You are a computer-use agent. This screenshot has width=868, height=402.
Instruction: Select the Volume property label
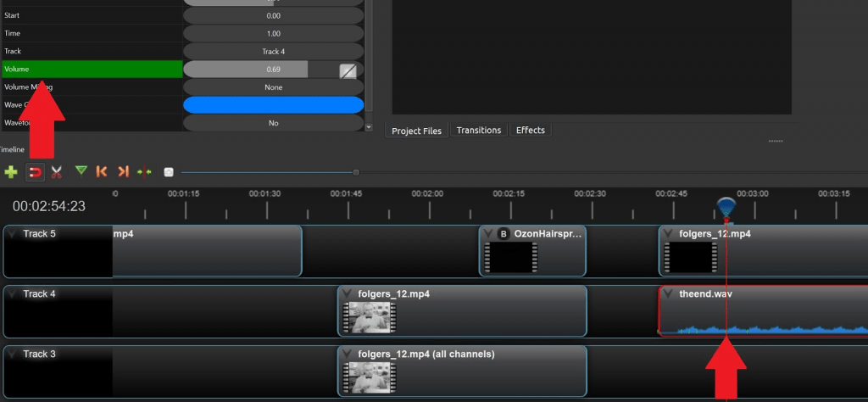[x=17, y=70]
